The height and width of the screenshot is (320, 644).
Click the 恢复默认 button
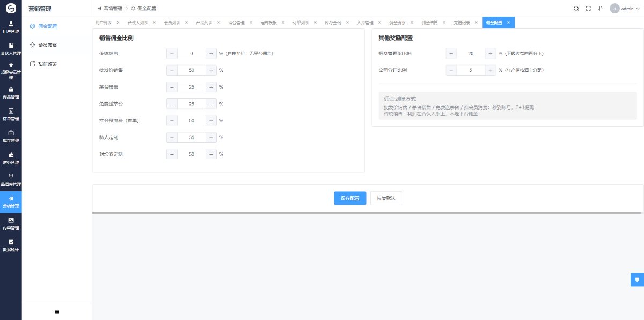tap(386, 198)
